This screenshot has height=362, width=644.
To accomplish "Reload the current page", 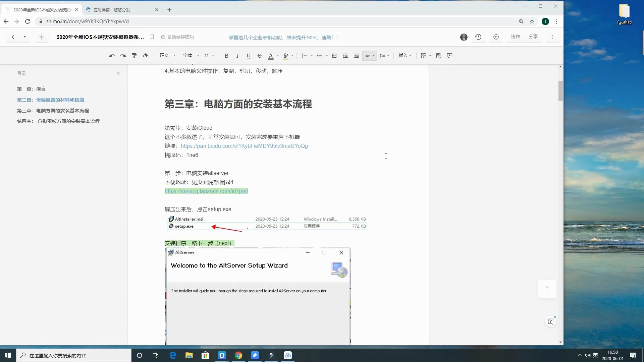I will pos(28,21).
